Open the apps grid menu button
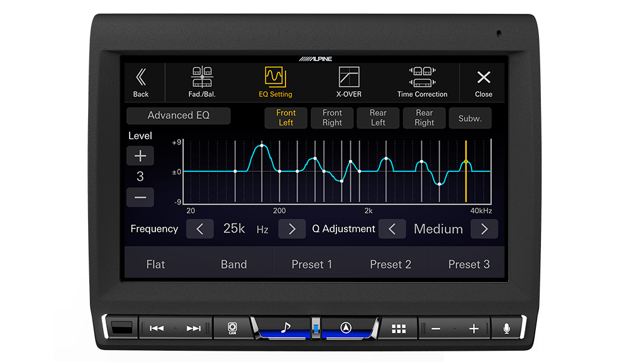Image resolution: width=644 pixels, height=362 pixels. click(x=399, y=329)
